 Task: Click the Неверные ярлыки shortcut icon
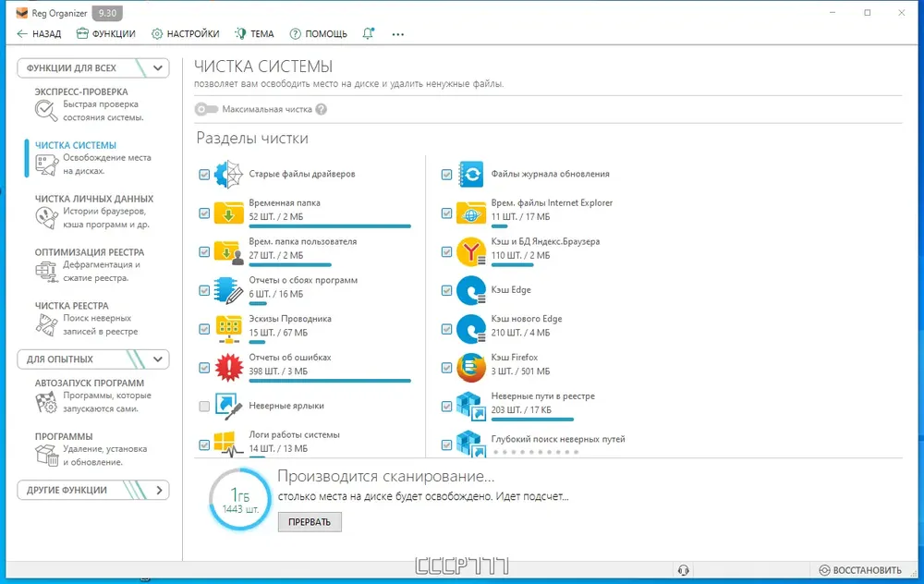[228, 406]
